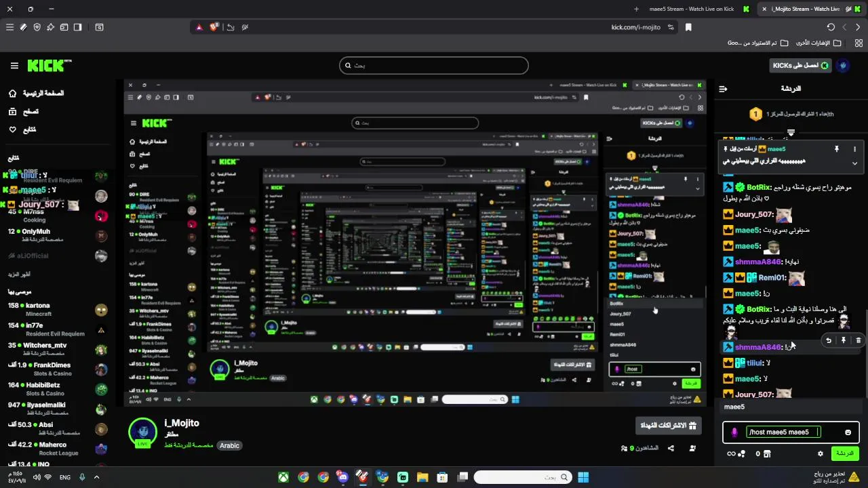Go to the Home page in sidebar

[36, 93]
